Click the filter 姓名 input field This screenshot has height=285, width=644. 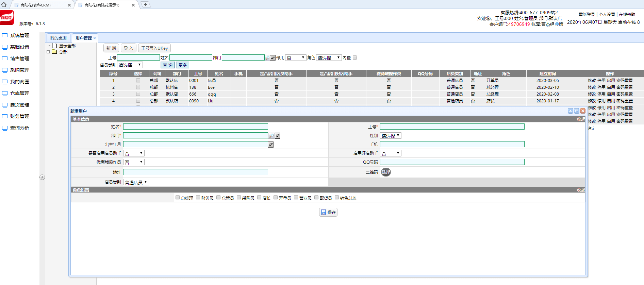click(x=191, y=57)
